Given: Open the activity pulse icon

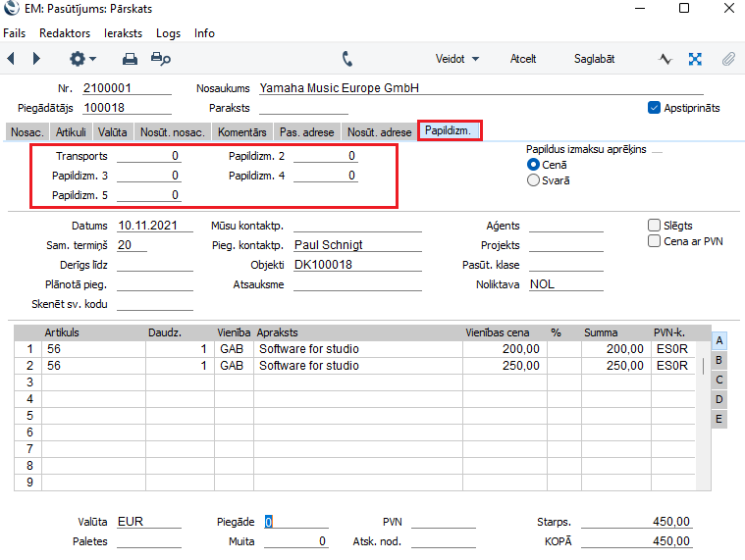Looking at the screenshot, I should (x=665, y=59).
